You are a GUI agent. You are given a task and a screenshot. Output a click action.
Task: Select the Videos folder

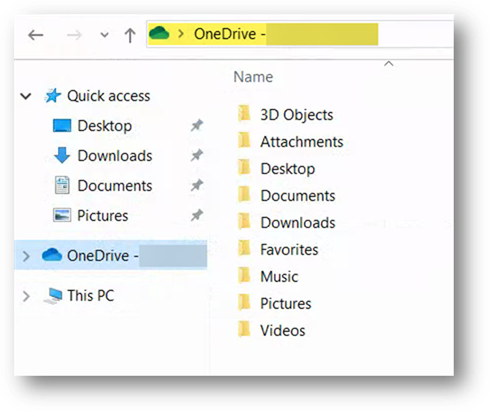(283, 331)
